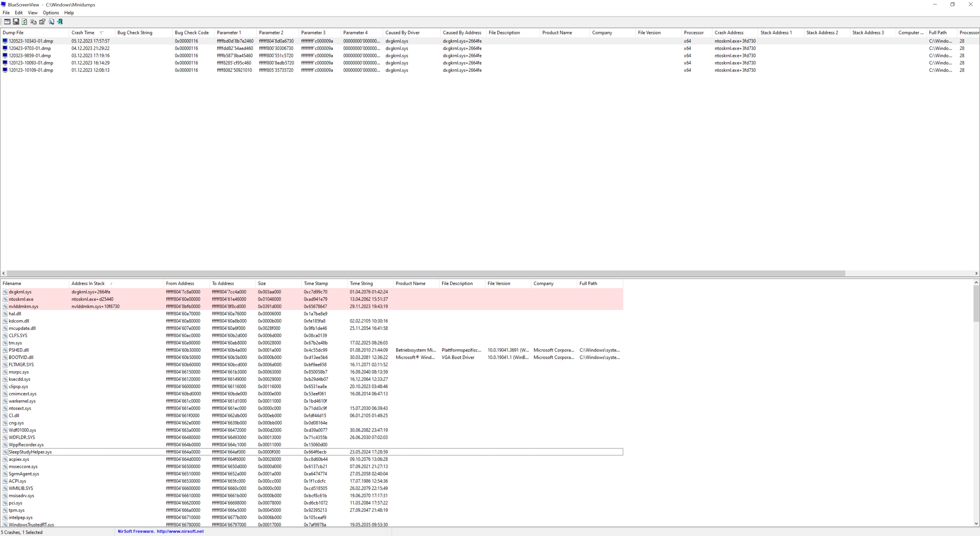Select dump file 120423-9703-01.dmp icon
Image resolution: width=980 pixels, height=536 pixels.
[x=5, y=48]
